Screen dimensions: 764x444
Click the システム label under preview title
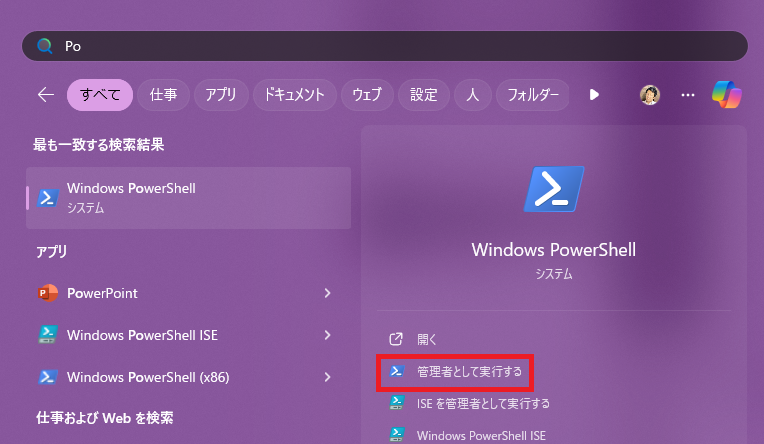point(554,274)
